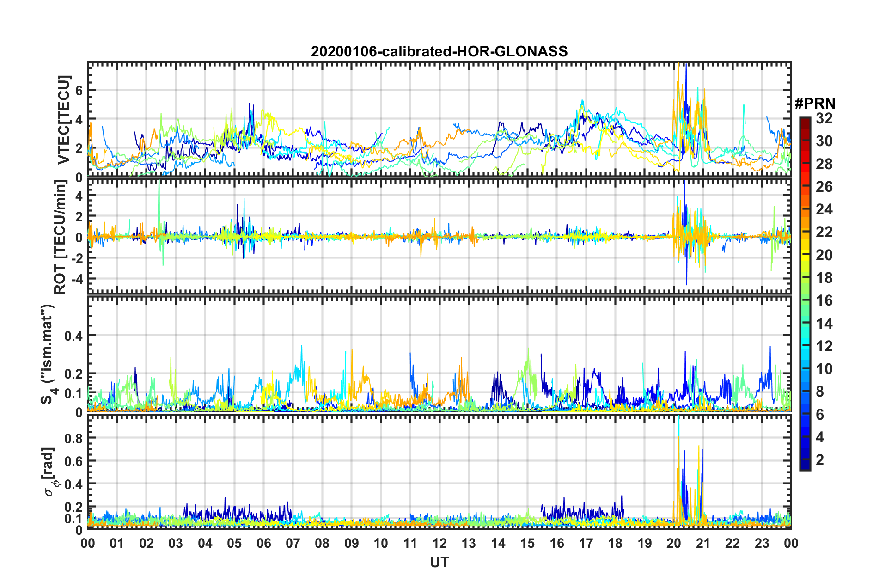Click the plot title "20200106-calibrated-HOR-GLONASS"
Screen dimensions: 879x588
click(x=439, y=51)
